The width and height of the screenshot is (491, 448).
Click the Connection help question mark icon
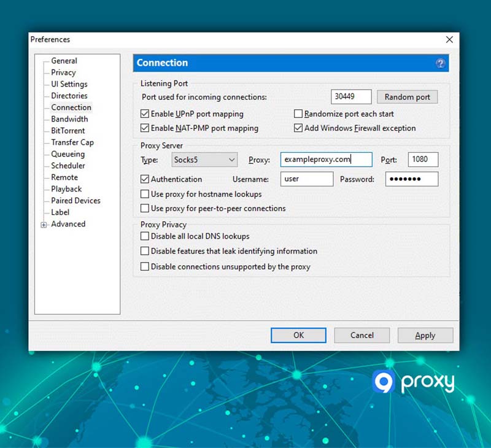(441, 63)
